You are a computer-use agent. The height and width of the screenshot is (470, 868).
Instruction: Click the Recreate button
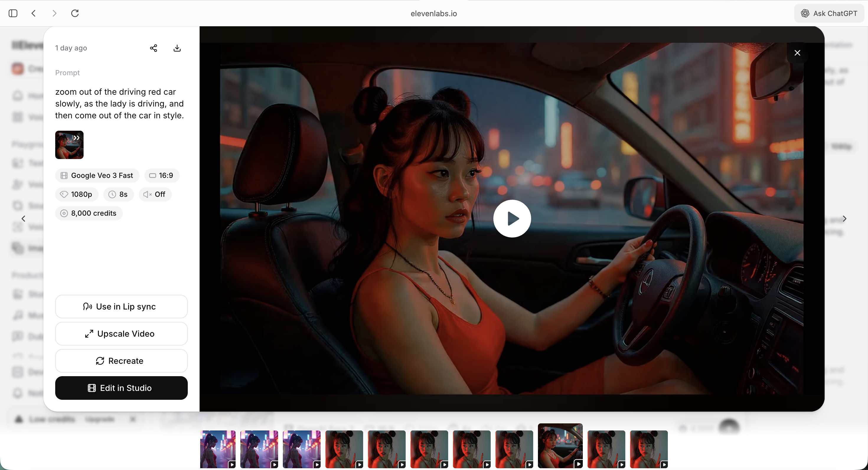pos(121,361)
